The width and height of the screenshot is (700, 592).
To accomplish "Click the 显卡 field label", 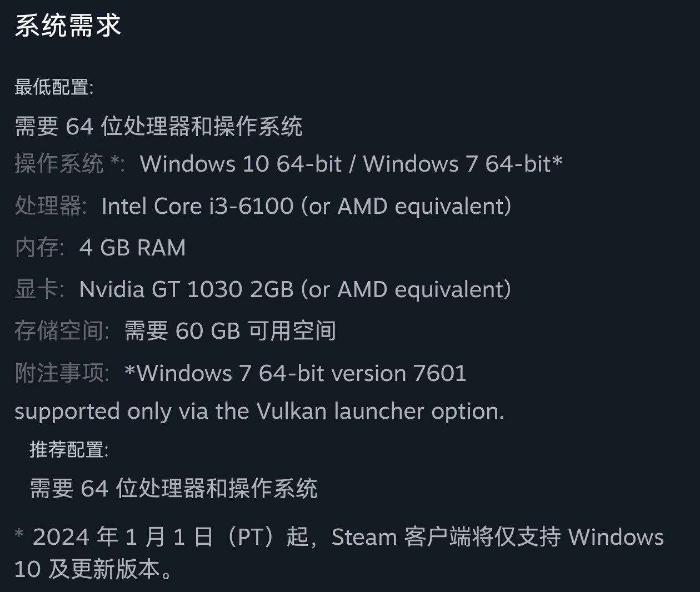I will 39,289.
